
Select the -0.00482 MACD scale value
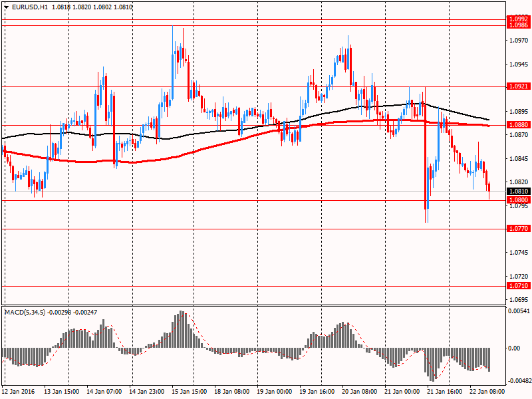coord(519,382)
